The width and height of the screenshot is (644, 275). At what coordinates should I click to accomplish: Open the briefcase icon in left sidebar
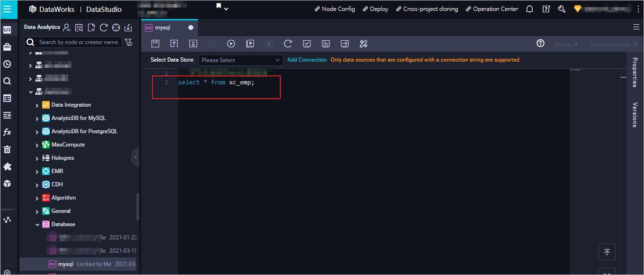click(x=7, y=47)
